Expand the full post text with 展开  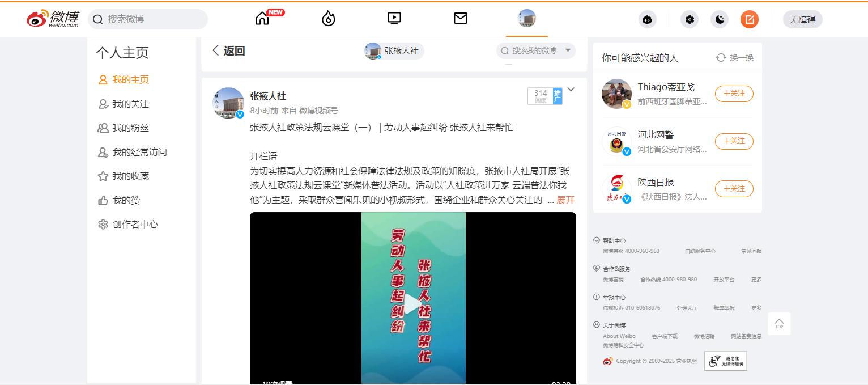pos(565,200)
